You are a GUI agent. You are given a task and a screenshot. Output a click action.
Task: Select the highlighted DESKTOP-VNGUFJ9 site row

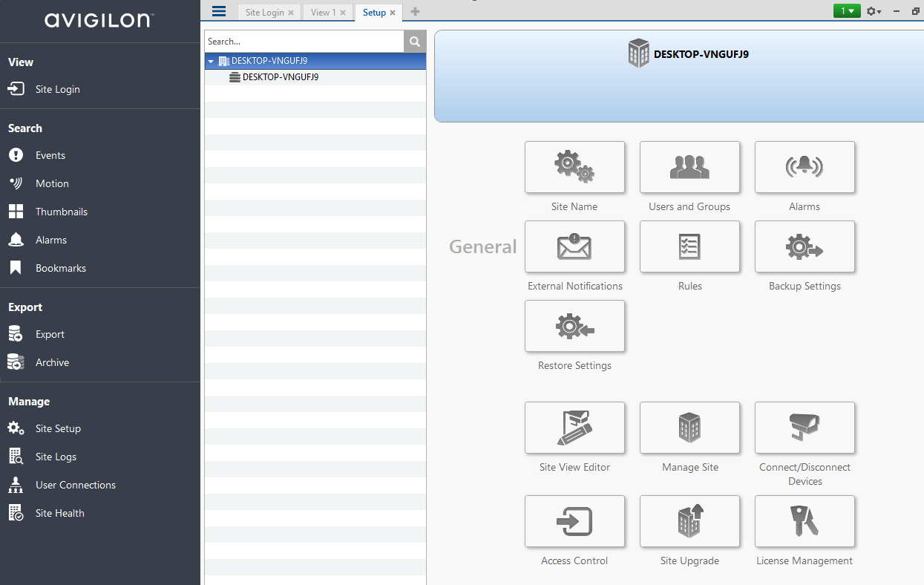point(315,61)
